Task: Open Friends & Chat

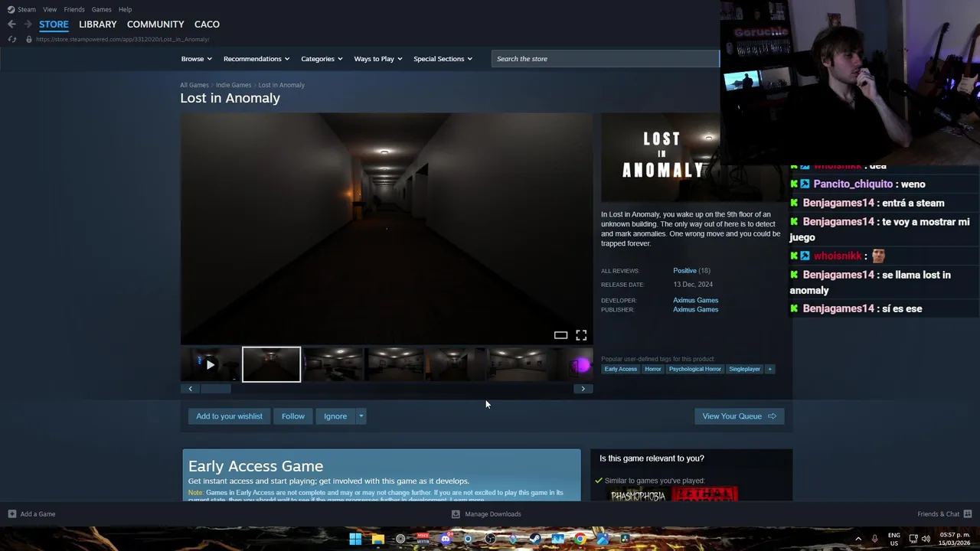Action: pos(944,514)
